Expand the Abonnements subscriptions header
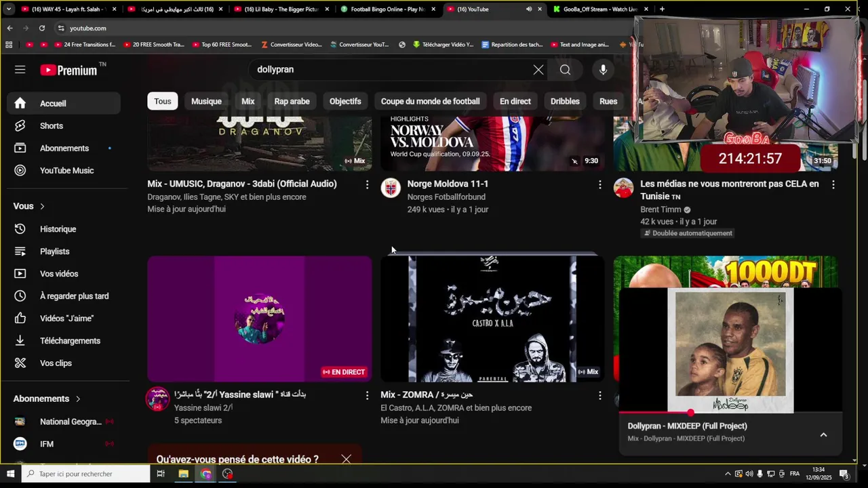The image size is (868, 488). (x=47, y=399)
